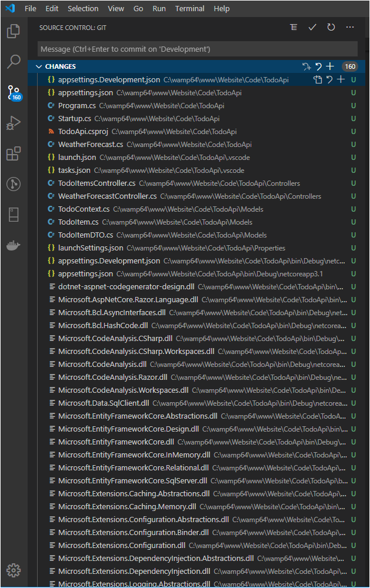Toggle view as tree icon in header
The width and height of the screenshot is (370, 588).
click(x=294, y=27)
